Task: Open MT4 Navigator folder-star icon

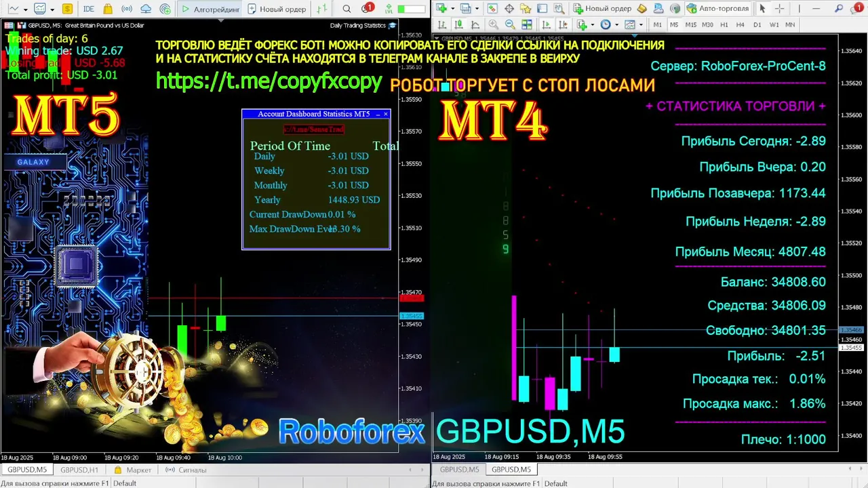Action: click(x=526, y=9)
